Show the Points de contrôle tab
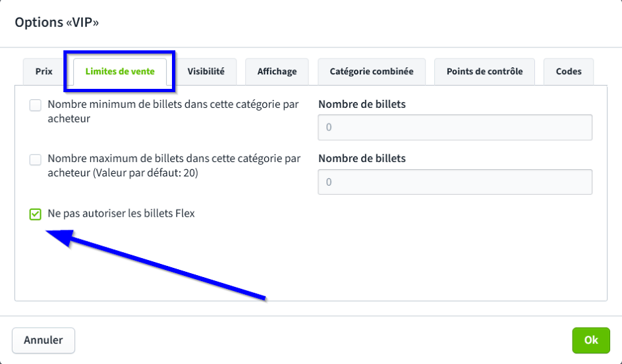Screen dimensions: 622x364 (484, 71)
